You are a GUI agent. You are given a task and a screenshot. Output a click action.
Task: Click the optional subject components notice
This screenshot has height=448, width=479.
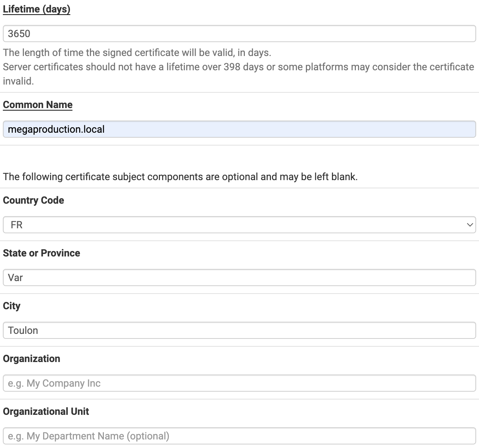click(180, 177)
